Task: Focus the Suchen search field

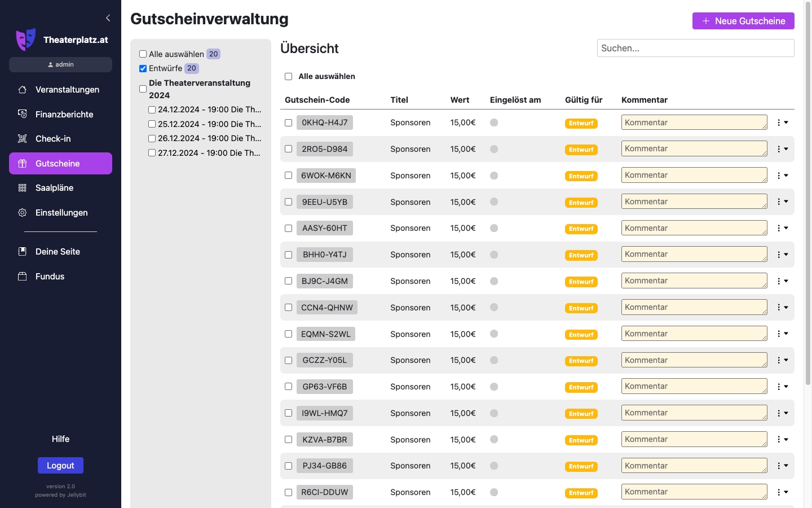Action: pos(695,49)
